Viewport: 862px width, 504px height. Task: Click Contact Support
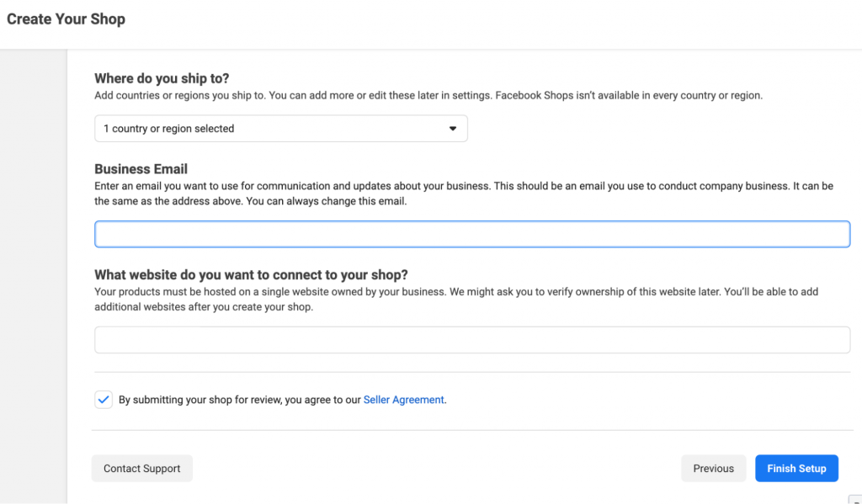coord(141,468)
